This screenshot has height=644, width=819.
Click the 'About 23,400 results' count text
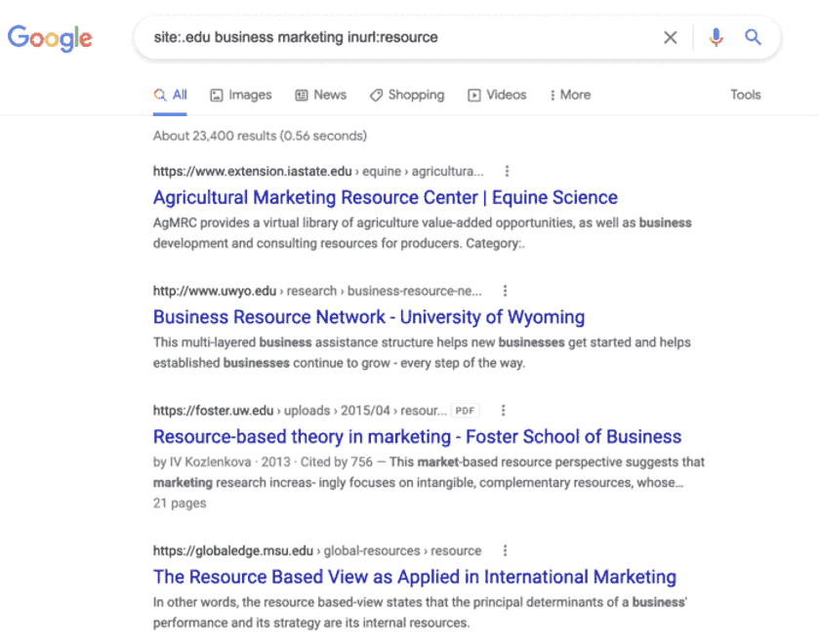click(x=260, y=136)
